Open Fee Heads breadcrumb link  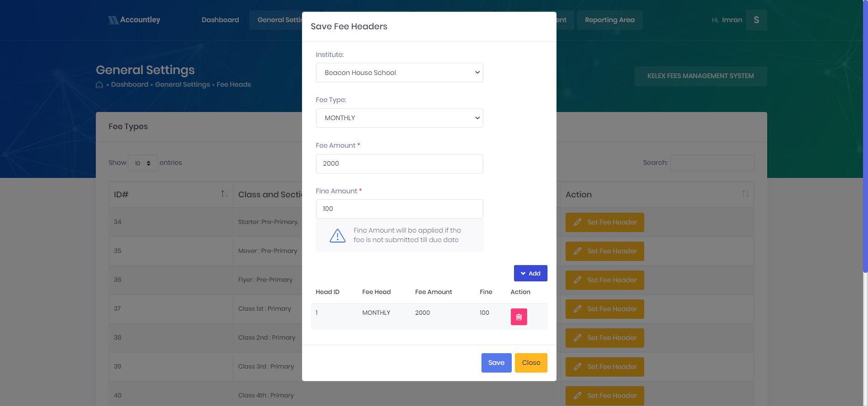click(x=234, y=84)
